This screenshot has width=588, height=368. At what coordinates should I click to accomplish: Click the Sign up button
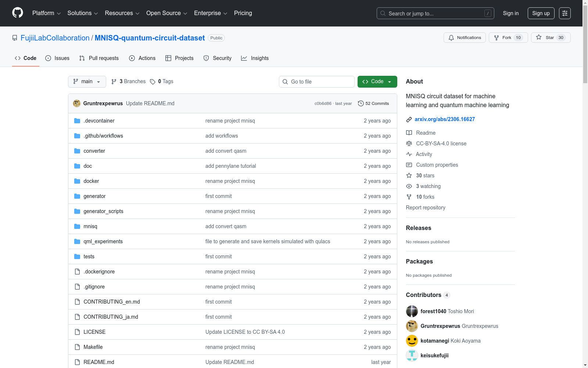541,13
